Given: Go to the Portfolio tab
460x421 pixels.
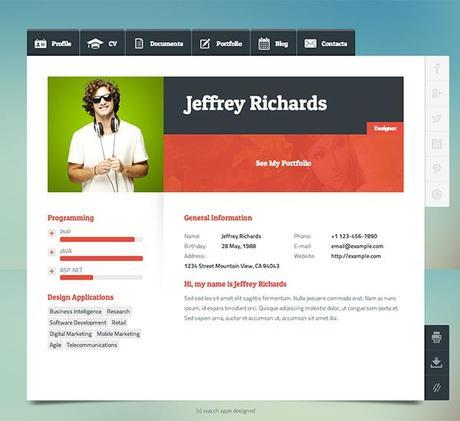Looking at the screenshot, I should pyautogui.click(x=221, y=43).
